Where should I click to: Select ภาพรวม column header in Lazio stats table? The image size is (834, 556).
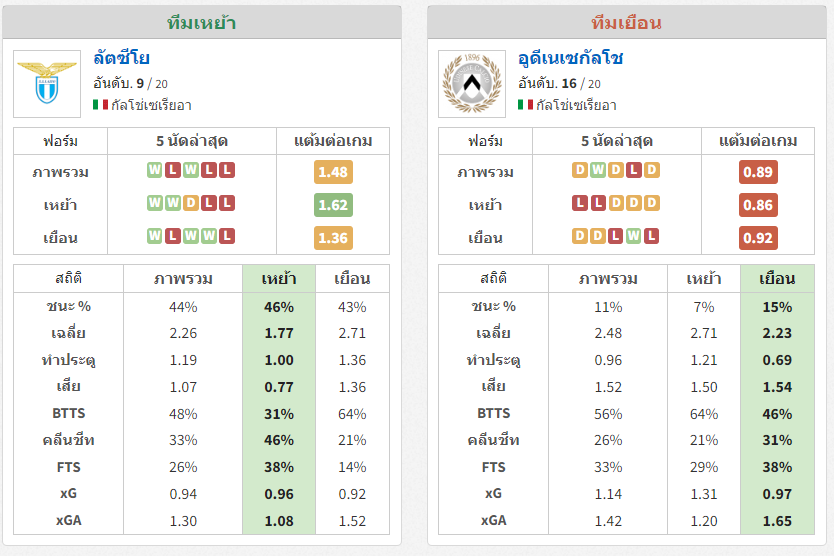(x=183, y=279)
